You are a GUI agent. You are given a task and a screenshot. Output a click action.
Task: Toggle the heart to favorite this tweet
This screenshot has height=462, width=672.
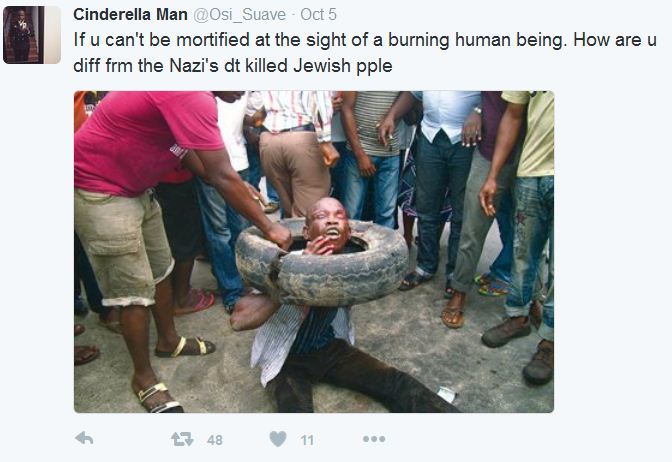(x=278, y=439)
